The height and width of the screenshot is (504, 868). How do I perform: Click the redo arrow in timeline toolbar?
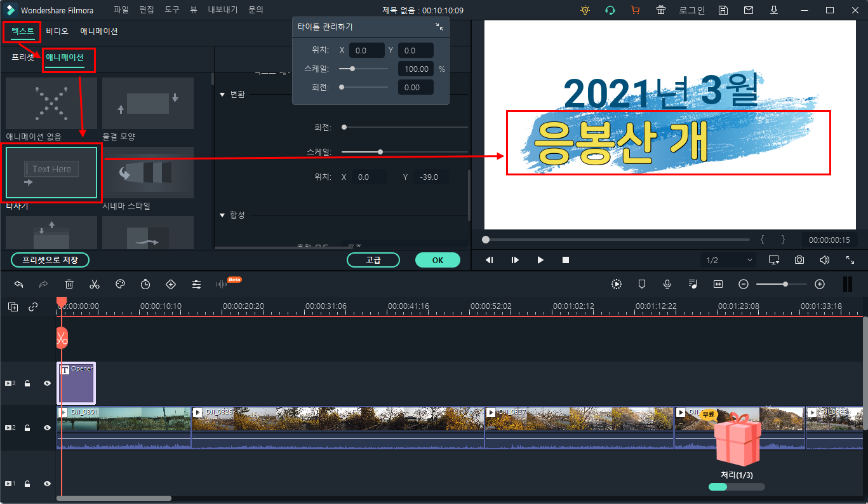(43, 284)
